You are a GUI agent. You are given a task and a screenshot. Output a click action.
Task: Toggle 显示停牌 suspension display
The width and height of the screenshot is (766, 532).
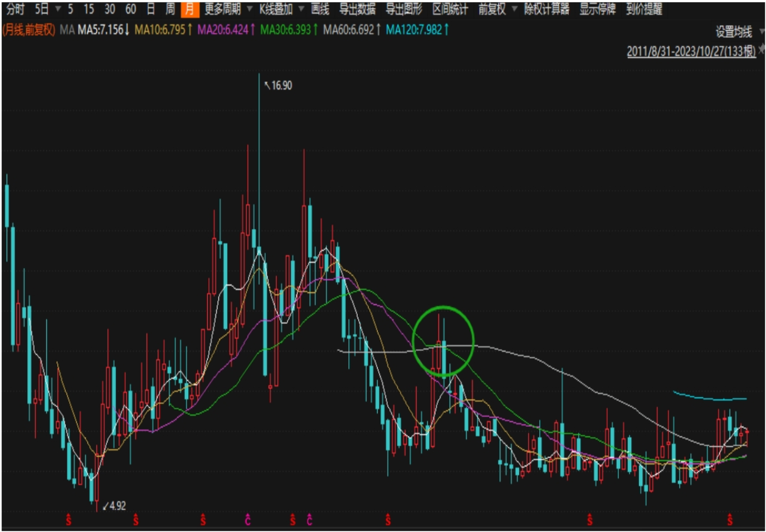point(597,9)
